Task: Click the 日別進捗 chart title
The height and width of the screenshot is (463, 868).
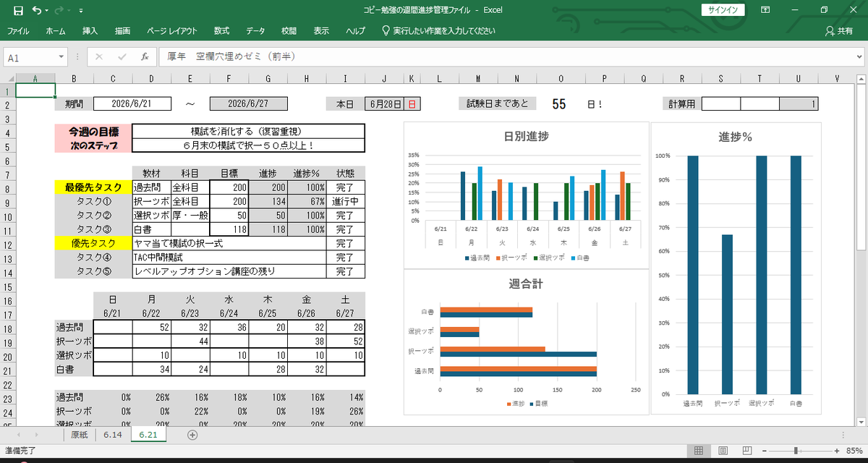Action: (525, 136)
